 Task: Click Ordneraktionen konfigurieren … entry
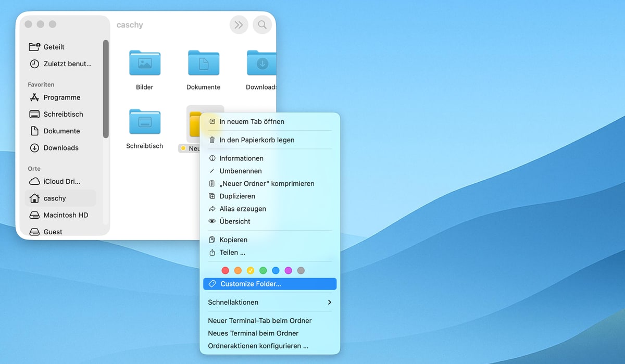[258, 346]
